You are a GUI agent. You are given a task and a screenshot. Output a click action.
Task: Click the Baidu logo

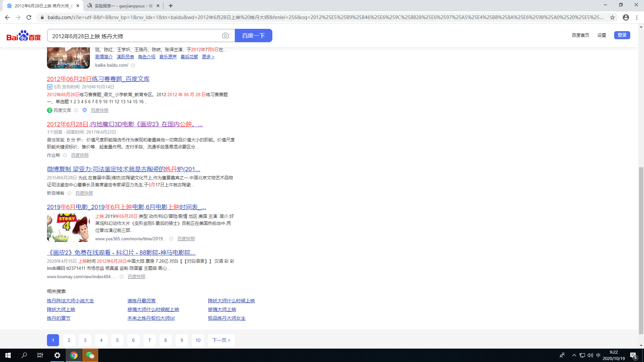(x=23, y=36)
